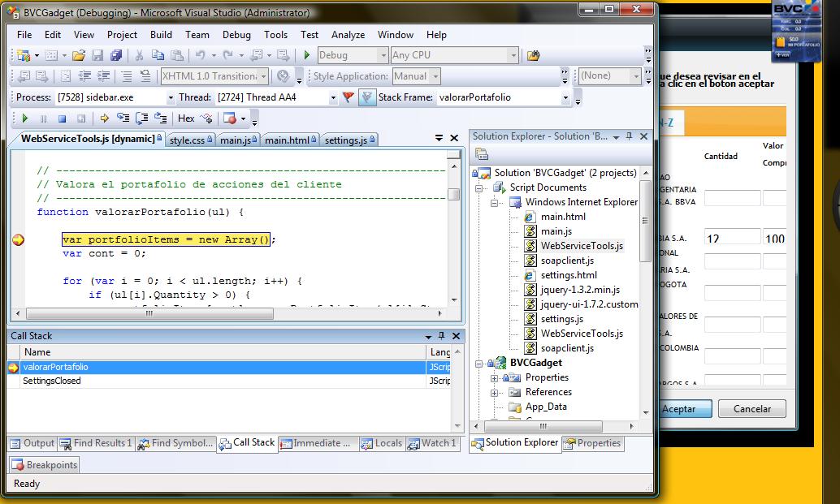Open the Process sidebar.exe dropdown
The height and width of the screenshot is (504, 840).
(171, 97)
